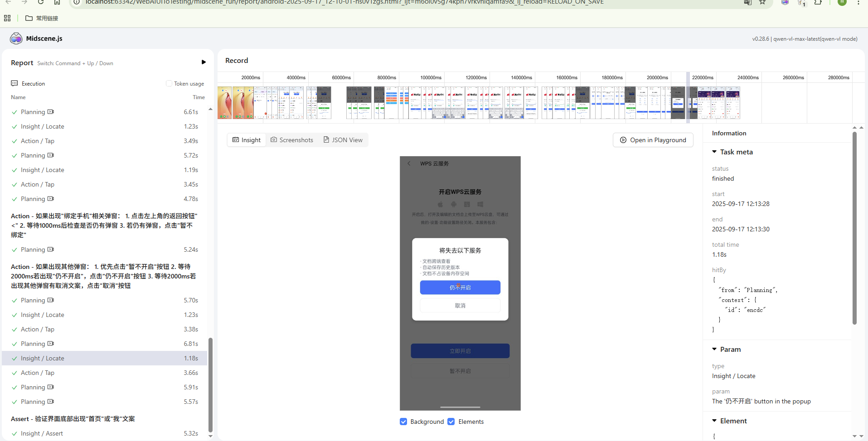The width and height of the screenshot is (868, 441).
Task: Open the video icon beside the 6.81s Planning row
Action: click(51, 344)
